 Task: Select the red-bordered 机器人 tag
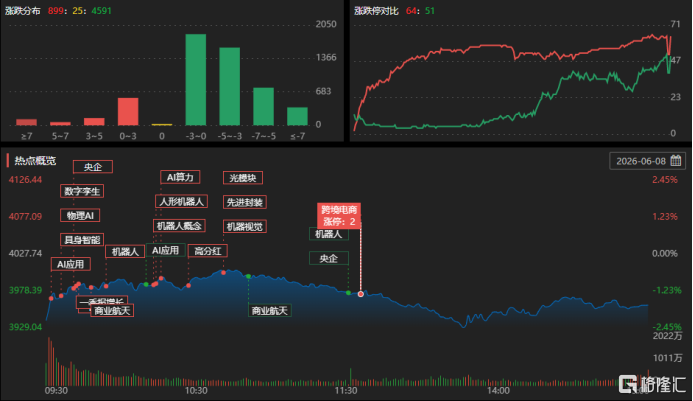[x=125, y=252]
